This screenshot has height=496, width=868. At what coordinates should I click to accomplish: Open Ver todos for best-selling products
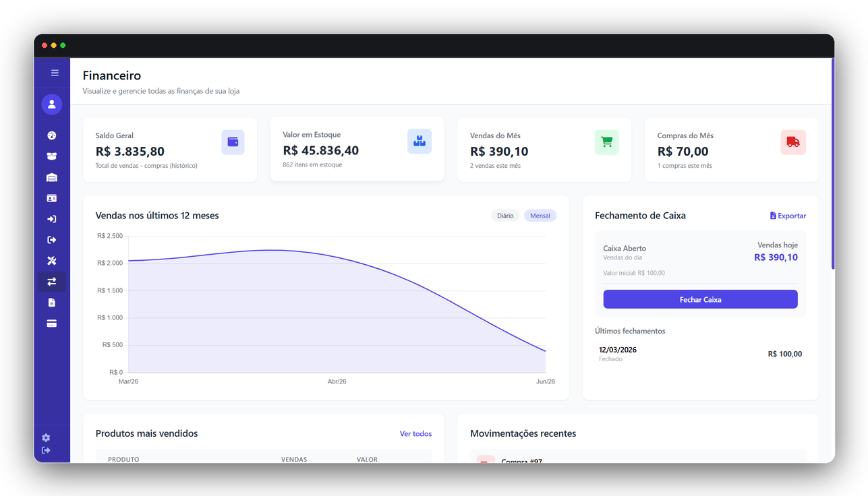[x=415, y=433]
